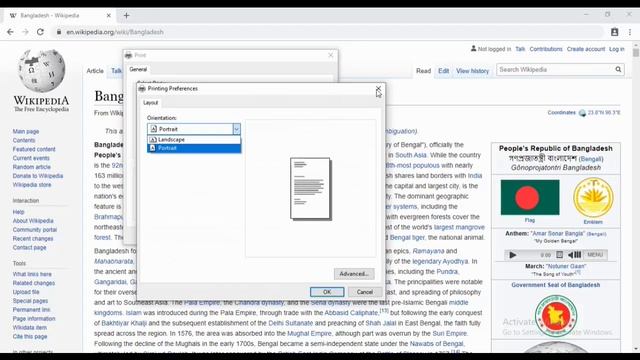Confirm with the OK button
The height and width of the screenshot is (360, 640).
327,292
